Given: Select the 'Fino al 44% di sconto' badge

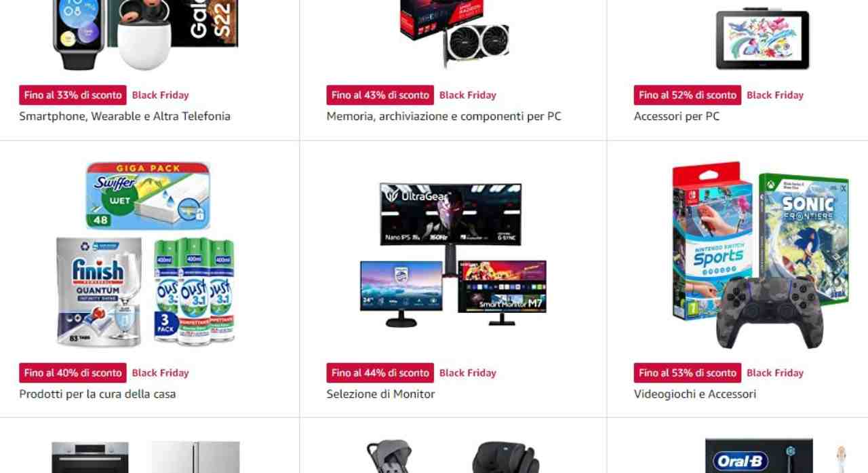Looking at the screenshot, I should click(380, 373).
